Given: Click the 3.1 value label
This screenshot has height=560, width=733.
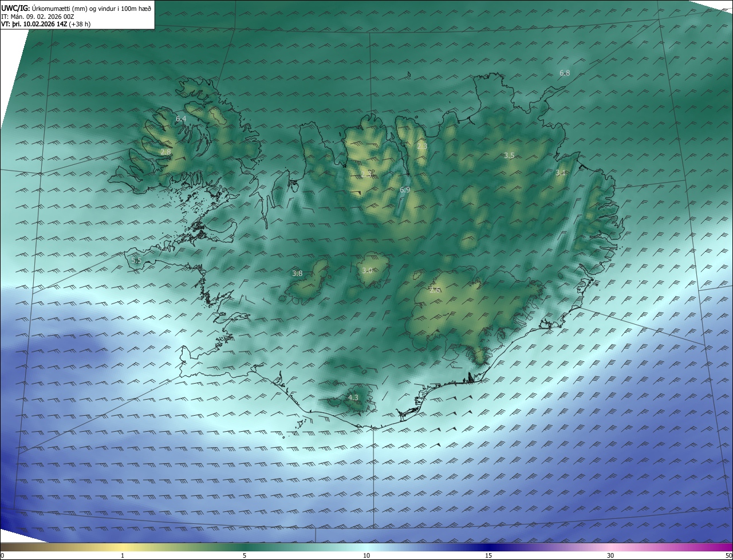Looking at the screenshot, I should (x=561, y=172).
